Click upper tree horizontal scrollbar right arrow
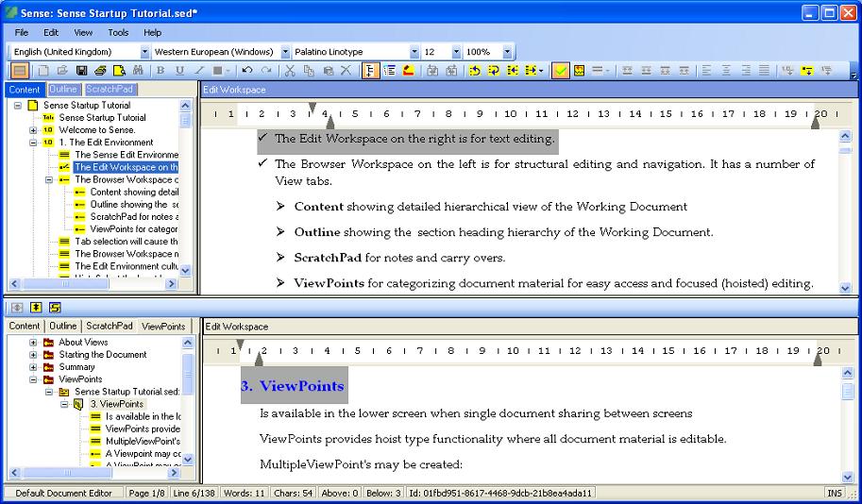Viewport: 862px width, 504px height. coord(172,283)
